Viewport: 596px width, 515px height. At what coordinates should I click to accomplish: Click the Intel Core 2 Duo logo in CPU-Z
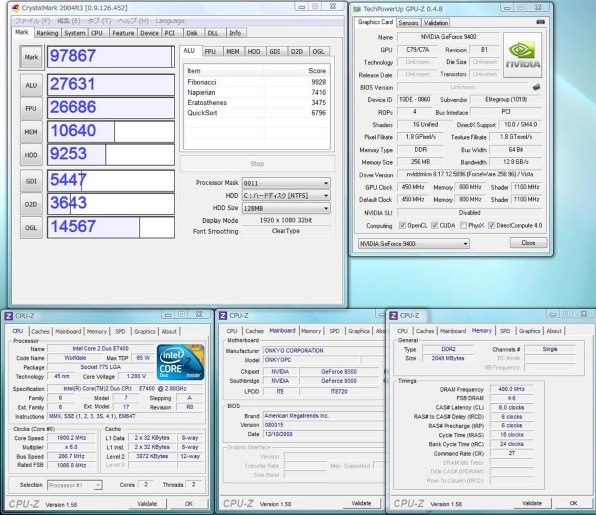pyautogui.click(x=181, y=362)
